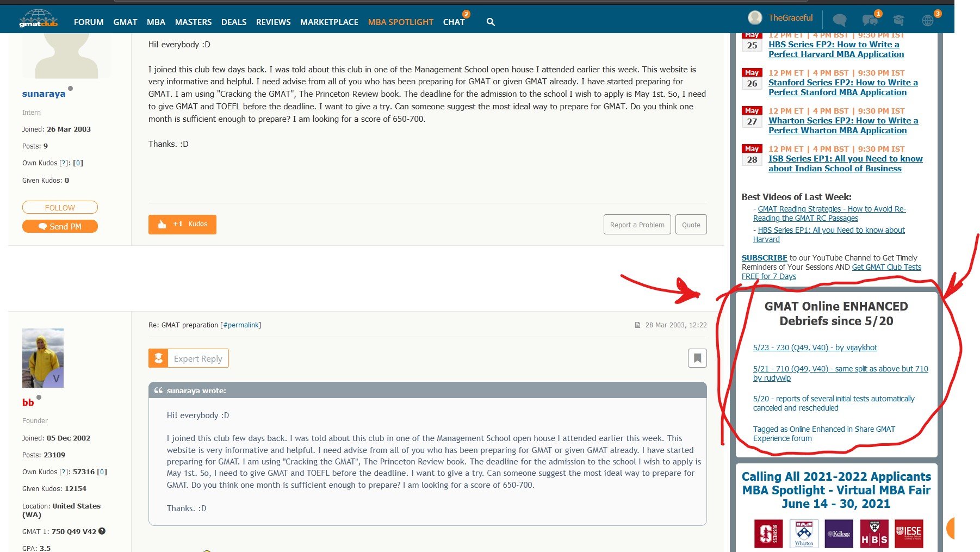Click the TheGraceful username
Image resolution: width=980 pixels, height=552 pixels.
[791, 18]
